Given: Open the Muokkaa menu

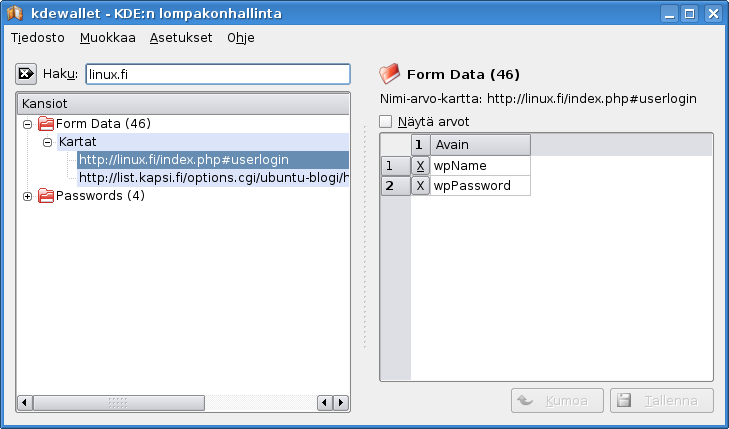Looking at the screenshot, I should [107, 38].
